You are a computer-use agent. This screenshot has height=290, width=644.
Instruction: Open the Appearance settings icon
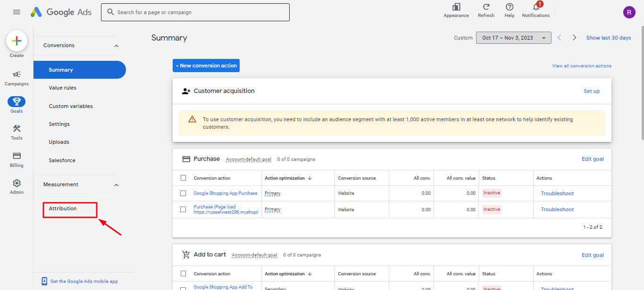(456, 7)
